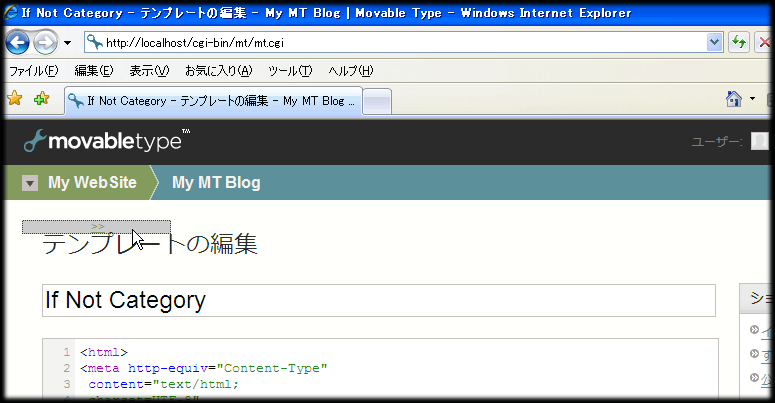775x403 pixels.
Task: Select the If Not Category browser tab
Action: click(212, 101)
